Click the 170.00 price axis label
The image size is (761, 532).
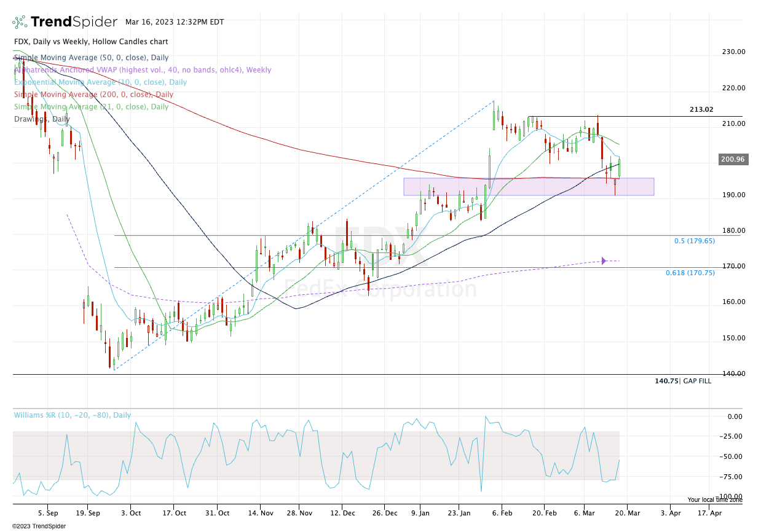click(x=733, y=266)
